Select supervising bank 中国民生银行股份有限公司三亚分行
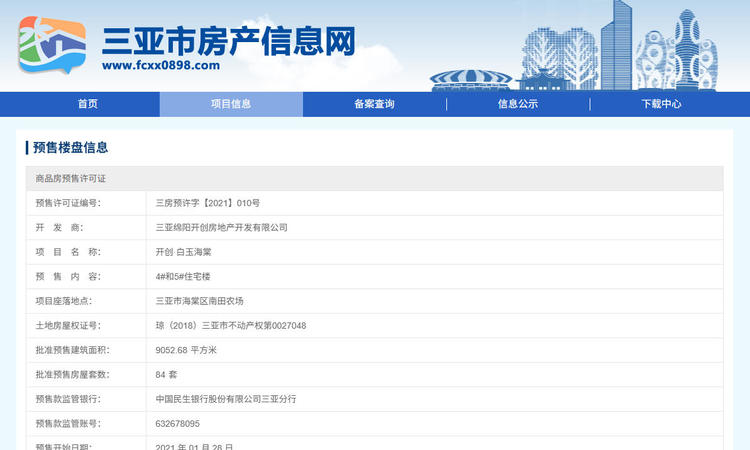Image resolution: width=750 pixels, height=450 pixels. [x=226, y=399]
